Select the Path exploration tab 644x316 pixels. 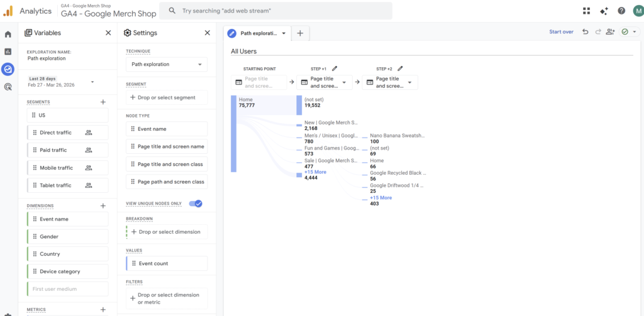point(257,33)
